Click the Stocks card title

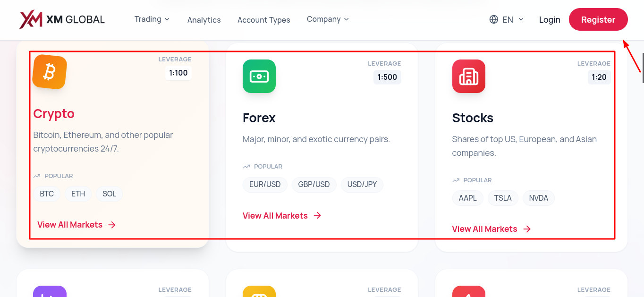click(473, 118)
